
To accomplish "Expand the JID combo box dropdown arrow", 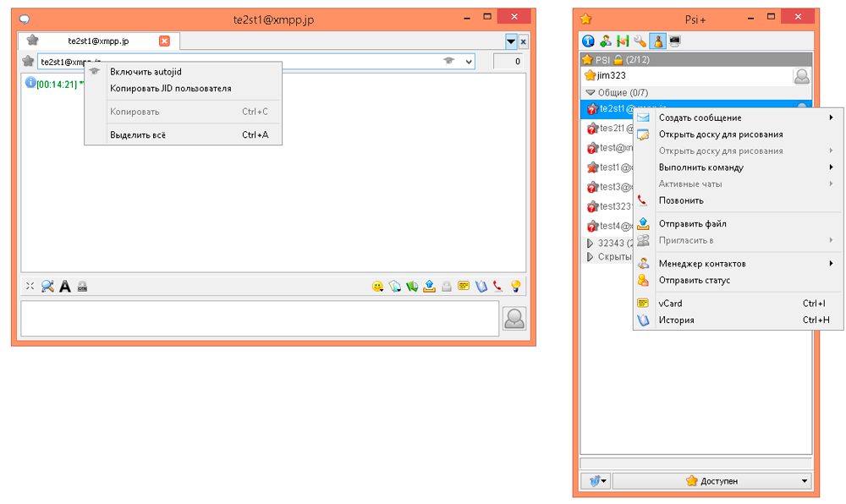I will coord(469,62).
